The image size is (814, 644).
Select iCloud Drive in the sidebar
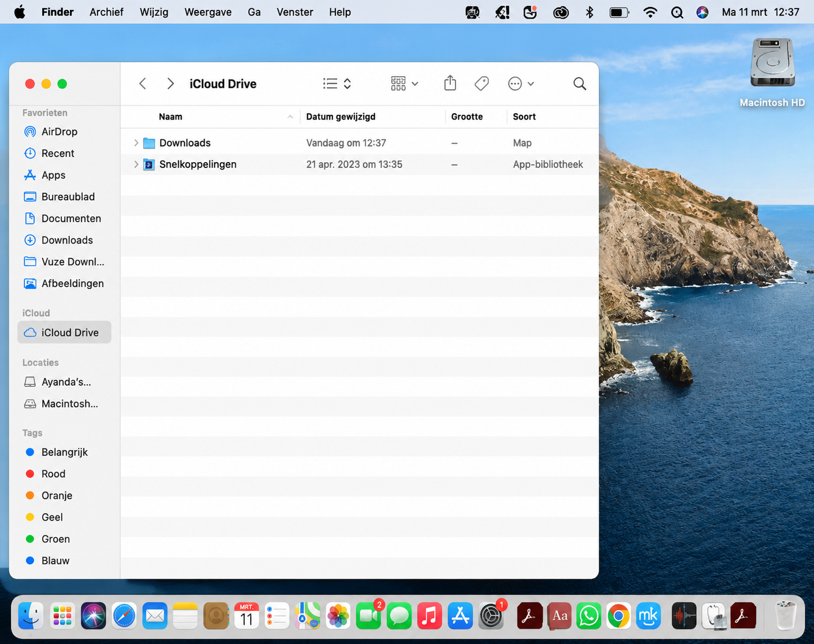click(x=64, y=332)
